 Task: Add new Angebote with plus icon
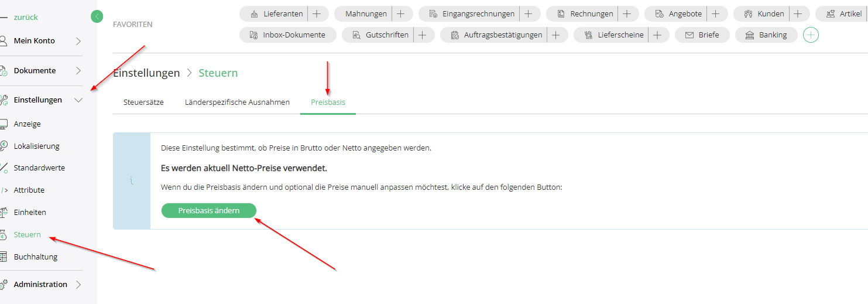715,13
